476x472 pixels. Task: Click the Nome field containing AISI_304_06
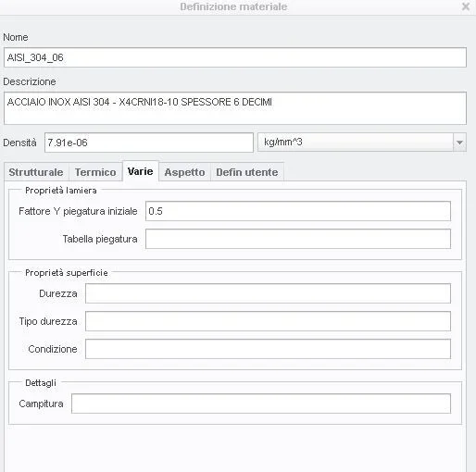tap(235, 57)
